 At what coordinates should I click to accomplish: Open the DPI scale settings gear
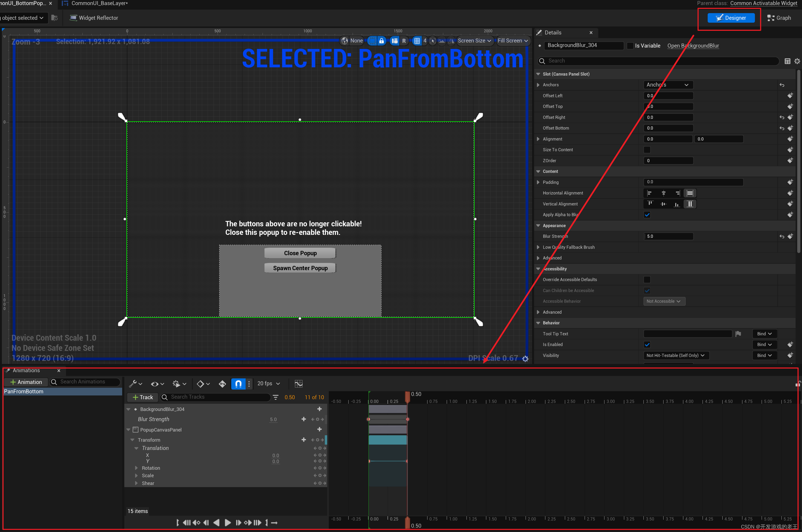[x=525, y=359]
